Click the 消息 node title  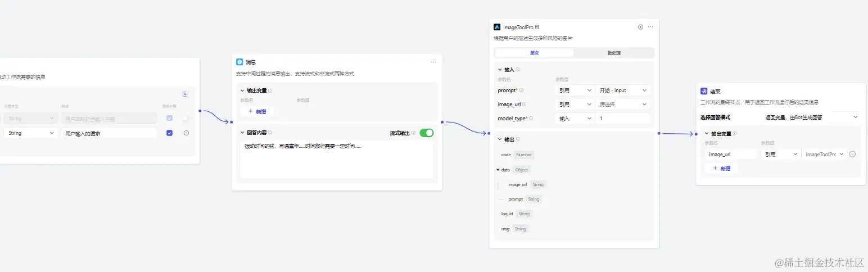251,62
